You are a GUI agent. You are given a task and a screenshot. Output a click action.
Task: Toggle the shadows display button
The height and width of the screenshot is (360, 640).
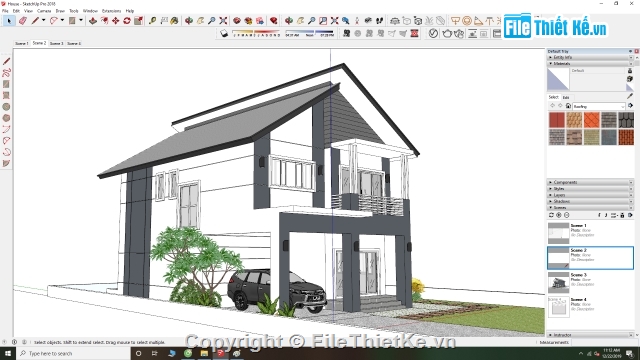[224, 33]
